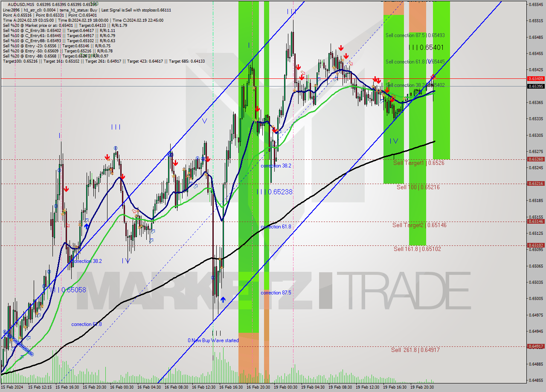546x392 pixels.
Task: Click the 'Sell Target2 | 0.65146' label
Action: click(420, 225)
